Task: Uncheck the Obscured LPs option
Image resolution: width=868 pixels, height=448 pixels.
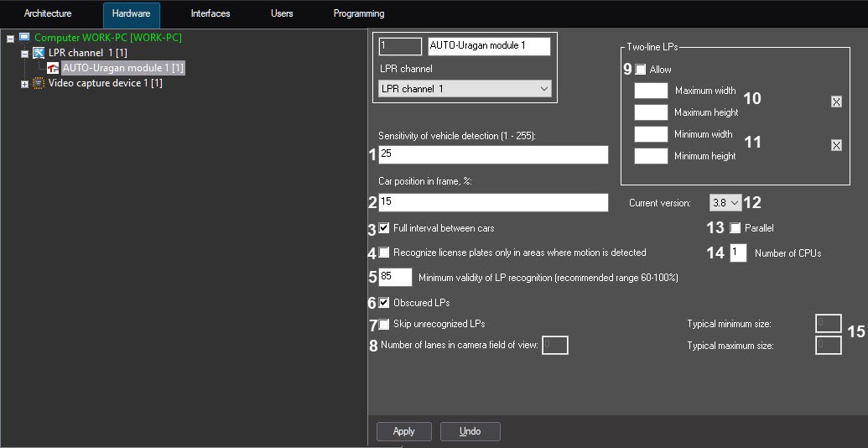Action: tap(384, 303)
